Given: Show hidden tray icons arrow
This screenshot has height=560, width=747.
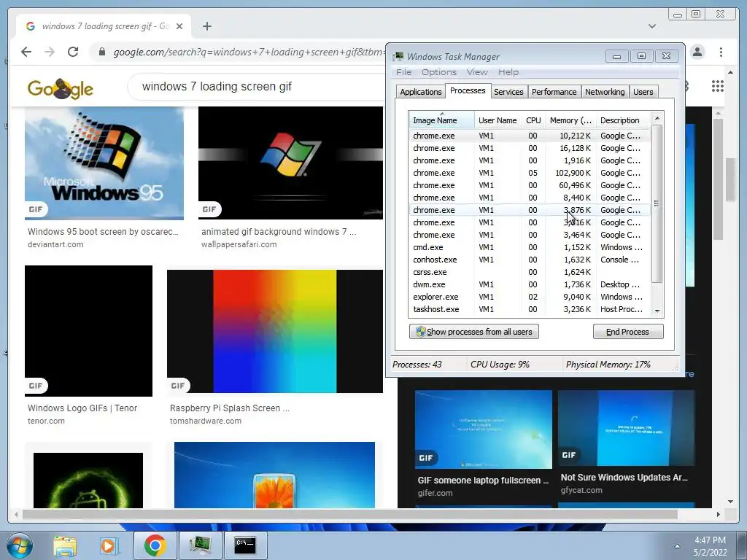Looking at the screenshot, I should tap(676, 546).
